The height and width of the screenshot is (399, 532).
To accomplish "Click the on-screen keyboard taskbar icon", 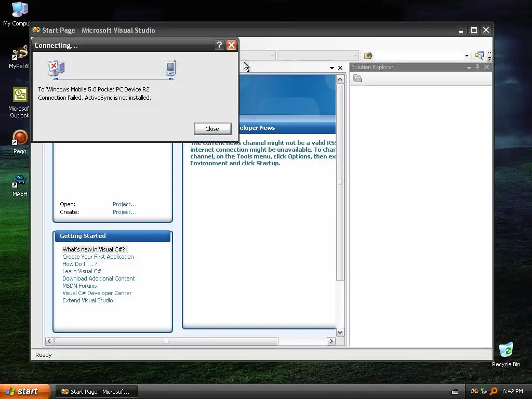I will 455,392.
